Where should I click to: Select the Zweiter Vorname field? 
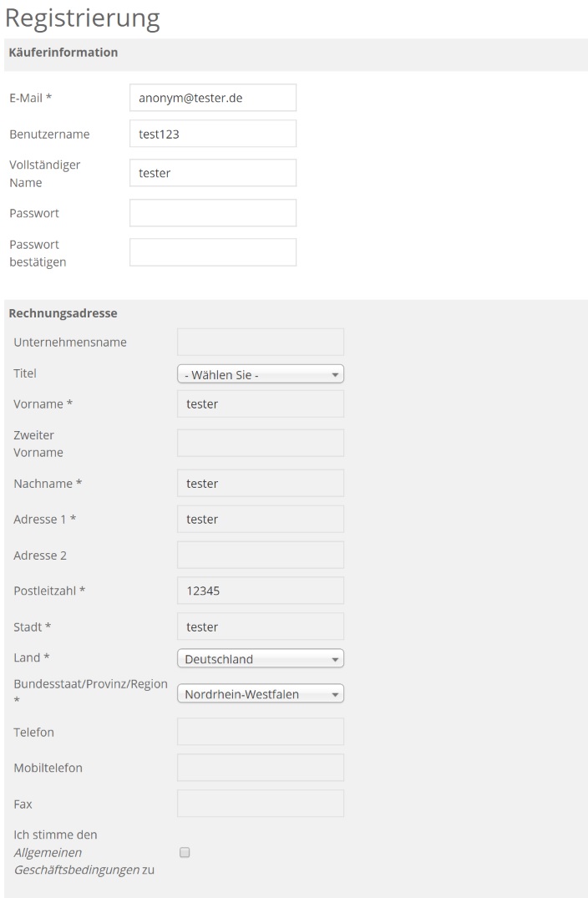tap(261, 443)
